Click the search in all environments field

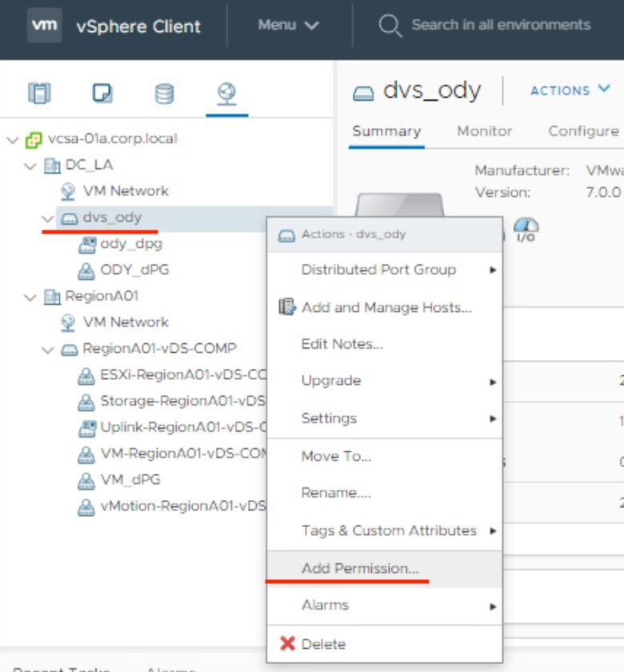[501, 25]
